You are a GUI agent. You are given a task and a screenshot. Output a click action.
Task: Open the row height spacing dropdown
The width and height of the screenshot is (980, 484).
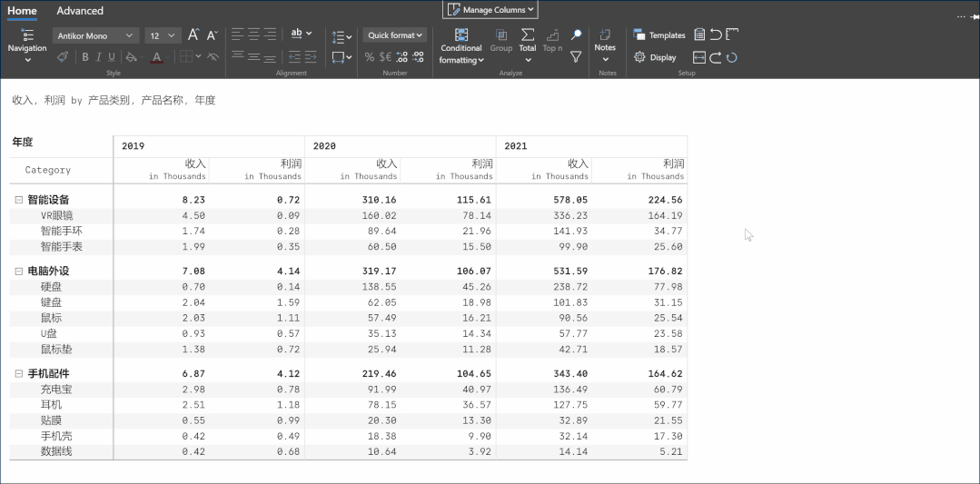(x=342, y=37)
